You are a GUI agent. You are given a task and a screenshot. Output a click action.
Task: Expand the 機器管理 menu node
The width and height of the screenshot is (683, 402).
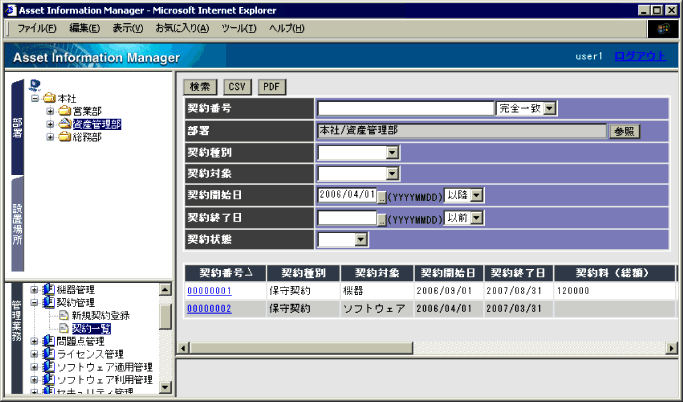click(34, 290)
